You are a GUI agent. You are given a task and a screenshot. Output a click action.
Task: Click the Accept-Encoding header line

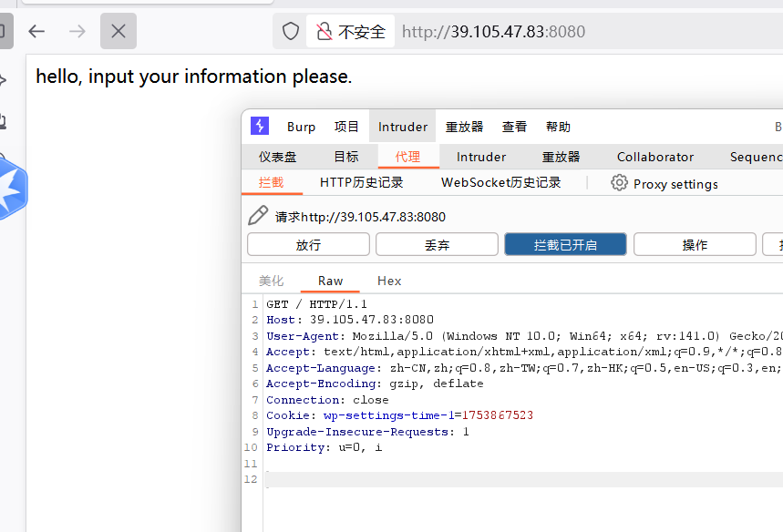[x=375, y=384]
